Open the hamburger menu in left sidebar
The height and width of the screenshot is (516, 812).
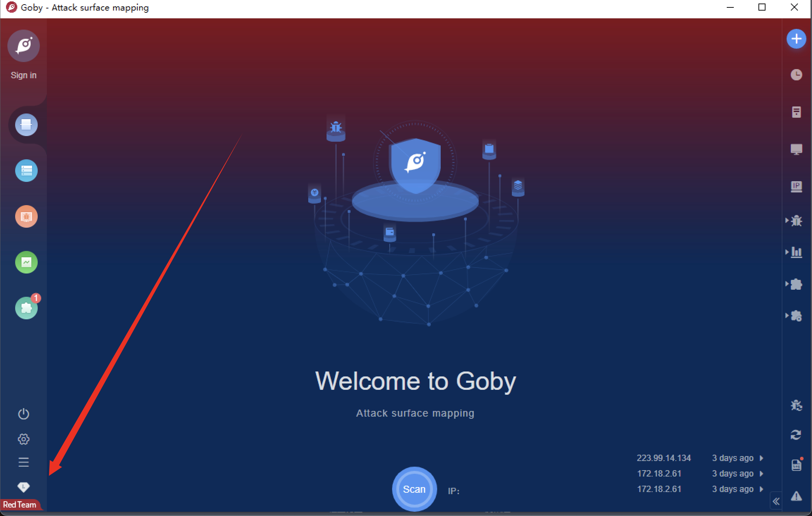pos(24,462)
